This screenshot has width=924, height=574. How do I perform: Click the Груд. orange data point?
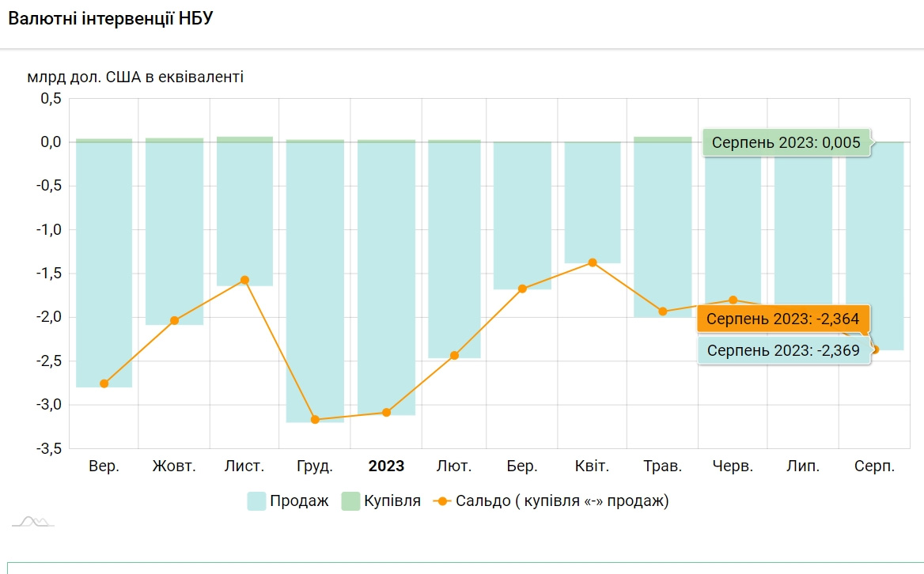pos(315,420)
